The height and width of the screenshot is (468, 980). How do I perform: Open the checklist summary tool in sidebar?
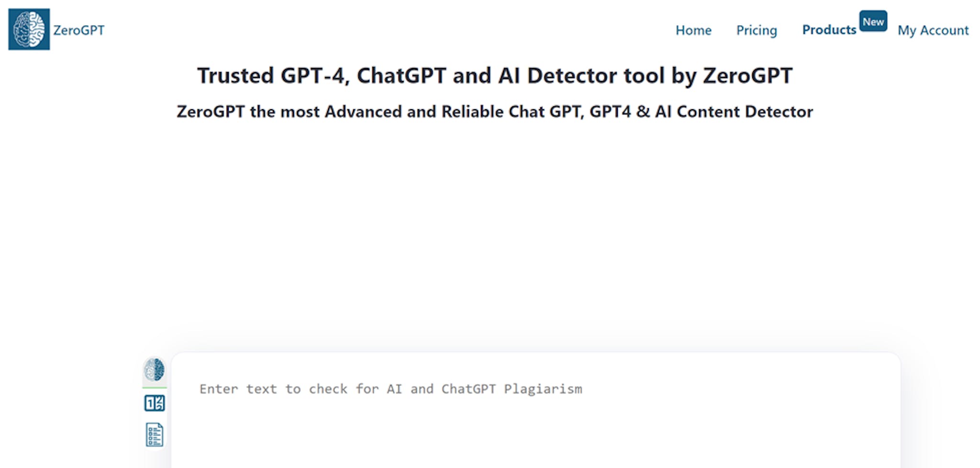point(154,434)
